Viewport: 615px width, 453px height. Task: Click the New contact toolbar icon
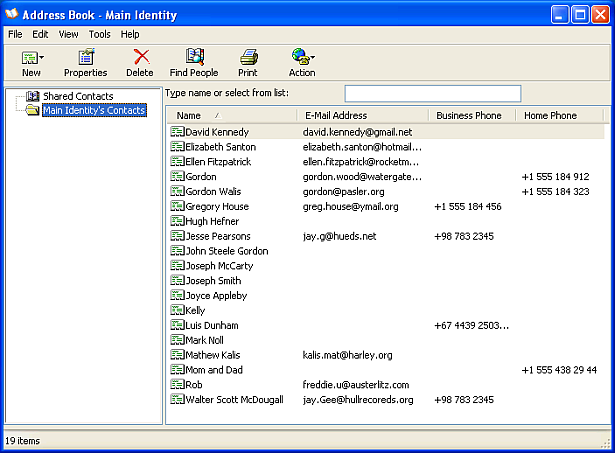click(x=28, y=57)
